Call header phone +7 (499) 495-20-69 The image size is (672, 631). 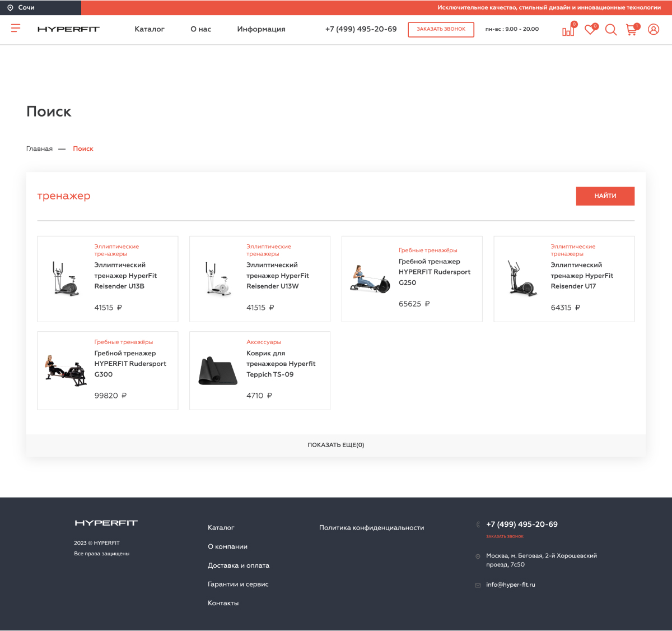click(361, 29)
